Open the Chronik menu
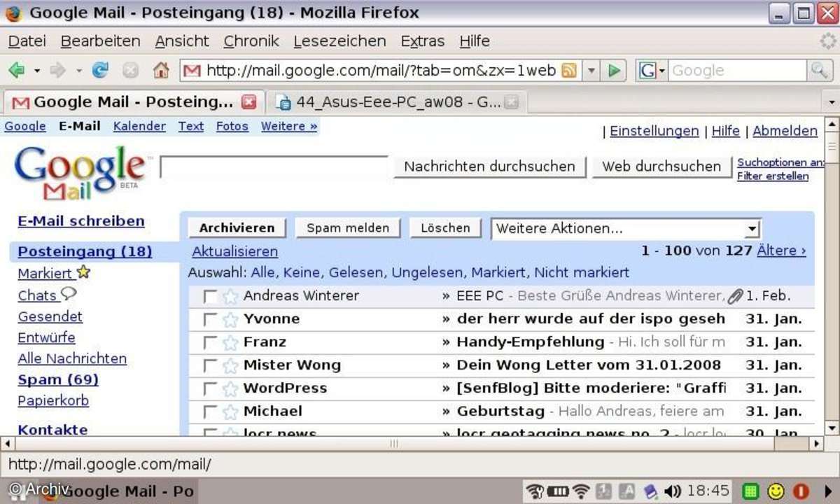Viewport: 840px width, 504px height. (x=251, y=41)
